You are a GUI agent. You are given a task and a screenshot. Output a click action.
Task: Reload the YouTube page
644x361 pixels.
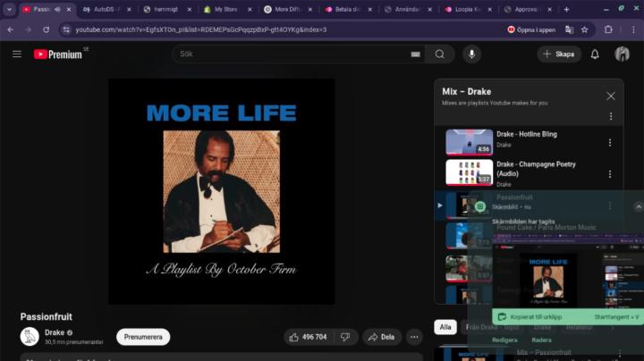pyautogui.click(x=46, y=29)
